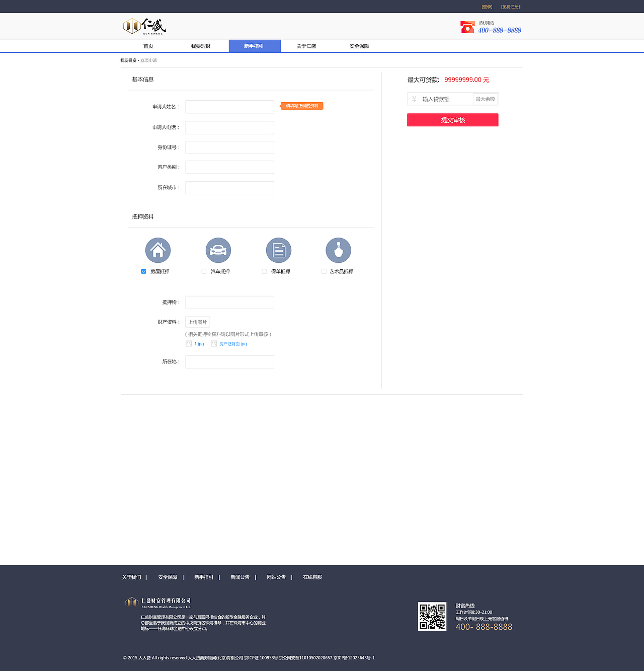The width and height of the screenshot is (644, 671).
Task: Open the 1.jpg file link
Action: tap(199, 344)
